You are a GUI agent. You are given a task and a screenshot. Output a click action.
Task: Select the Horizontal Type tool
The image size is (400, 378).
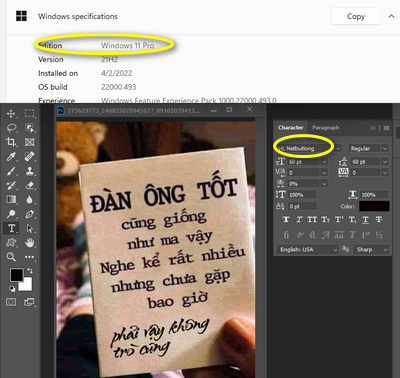coord(11,228)
